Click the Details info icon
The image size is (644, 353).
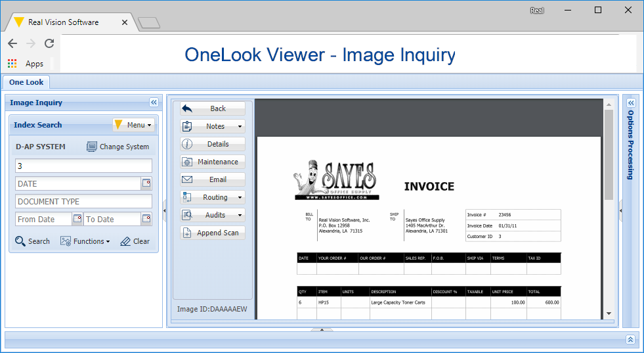tap(187, 144)
